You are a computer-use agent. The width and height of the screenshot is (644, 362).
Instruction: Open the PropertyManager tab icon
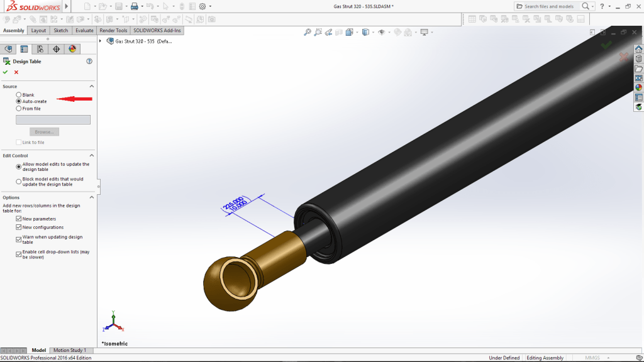[24, 49]
